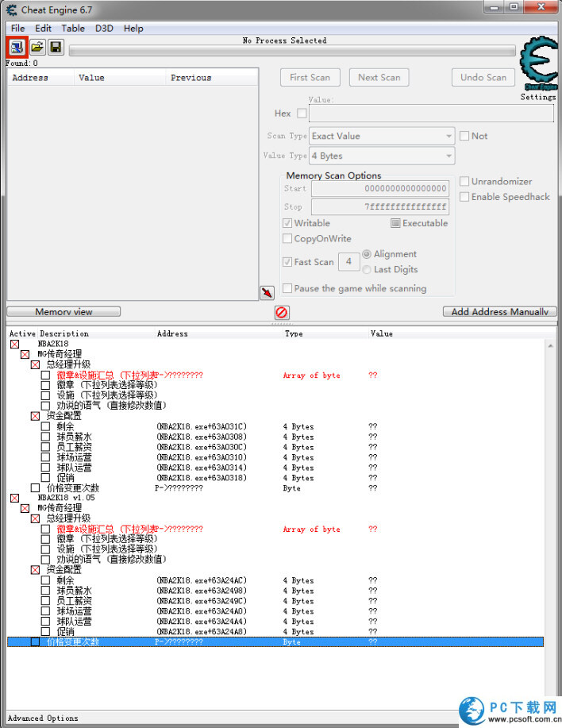Open Settings via Cheat Engine logo
The width and height of the screenshot is (562, 728).
pos(538,70)
